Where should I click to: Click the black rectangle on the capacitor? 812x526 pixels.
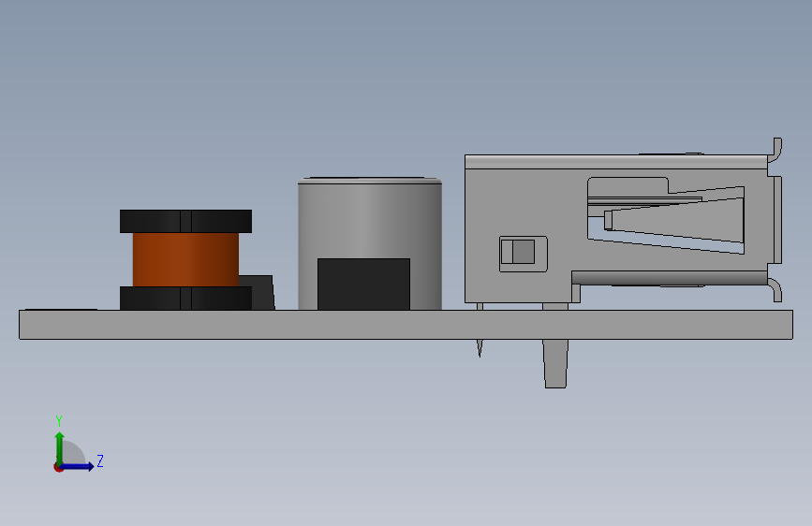(x=363, y=285)
